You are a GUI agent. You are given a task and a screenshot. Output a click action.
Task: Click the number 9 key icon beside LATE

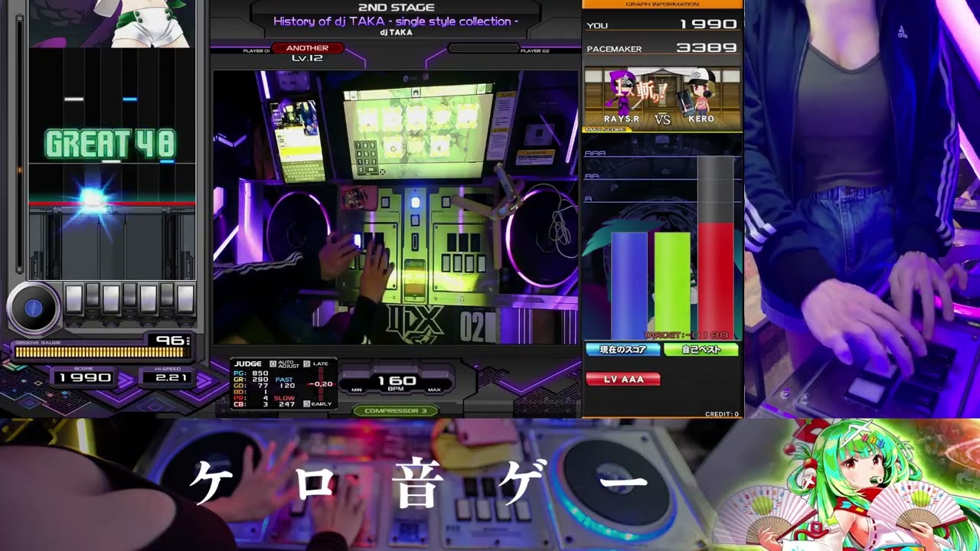pyautogui.click(x=307, y=364)
